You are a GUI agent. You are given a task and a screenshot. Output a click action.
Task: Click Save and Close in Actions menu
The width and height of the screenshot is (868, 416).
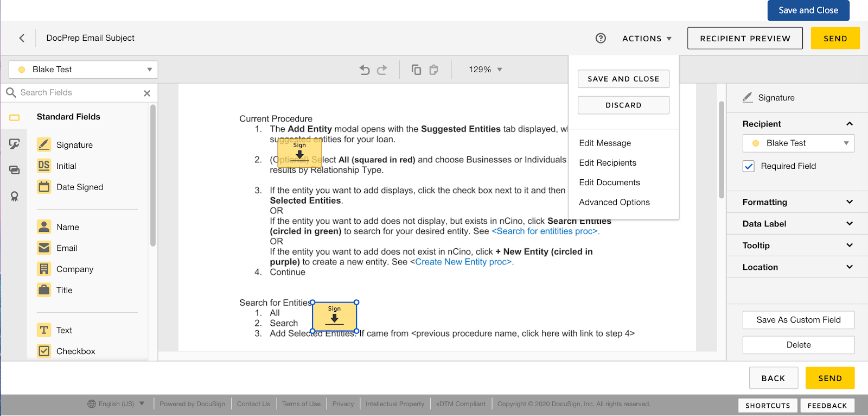coord(623,79)
